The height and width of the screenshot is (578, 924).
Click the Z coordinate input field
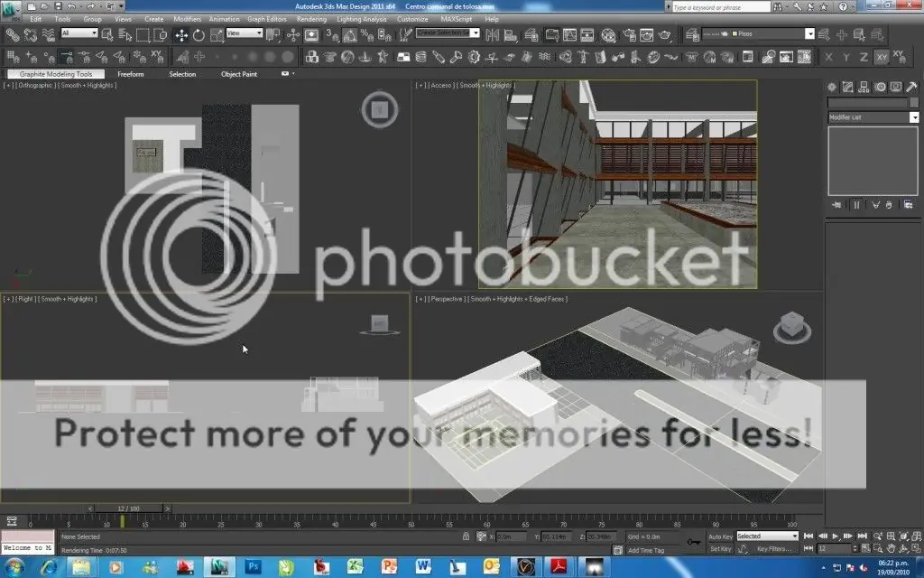[601, 536]
